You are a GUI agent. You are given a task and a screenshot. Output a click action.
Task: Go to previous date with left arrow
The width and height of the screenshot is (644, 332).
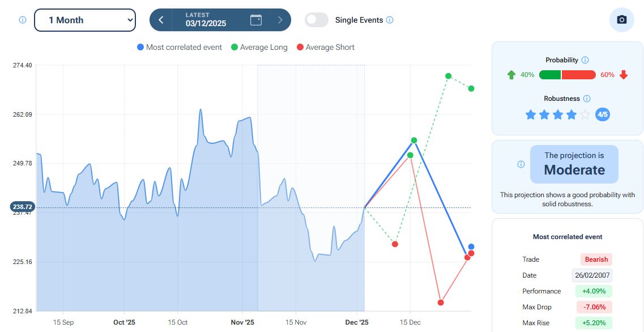pos(161,20)
